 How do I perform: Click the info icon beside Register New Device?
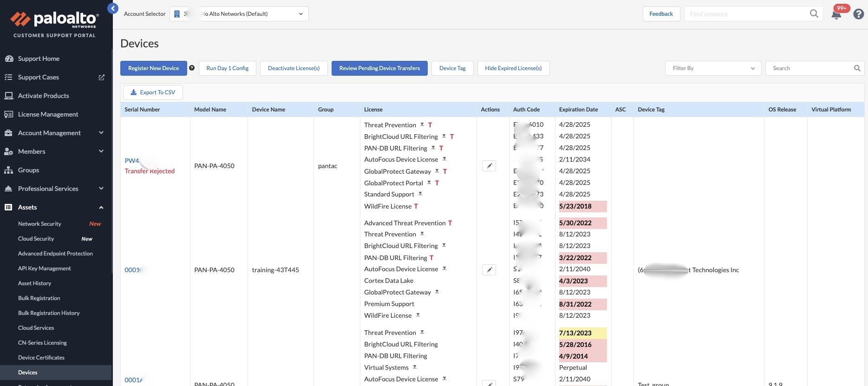[x=192, y=68]
